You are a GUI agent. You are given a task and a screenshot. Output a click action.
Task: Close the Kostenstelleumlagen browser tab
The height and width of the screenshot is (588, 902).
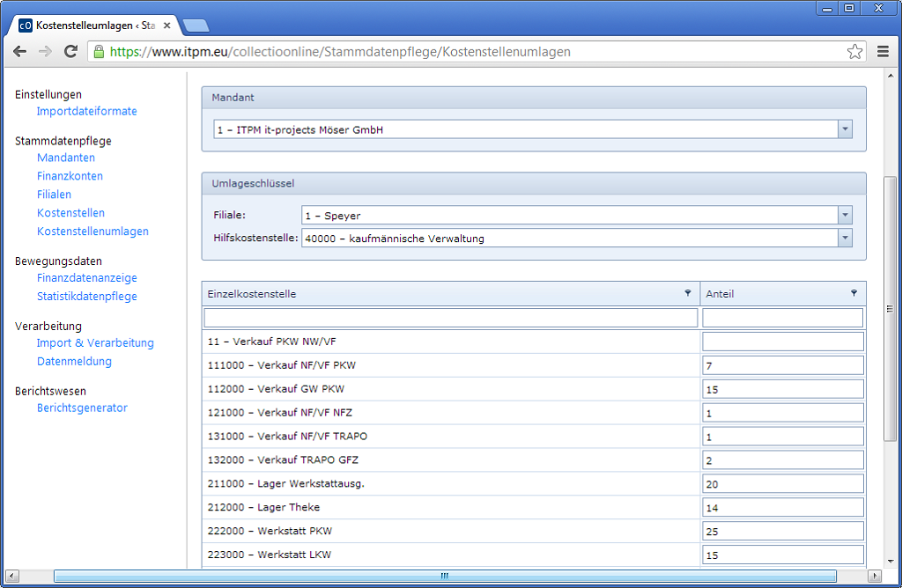[166, 26]
